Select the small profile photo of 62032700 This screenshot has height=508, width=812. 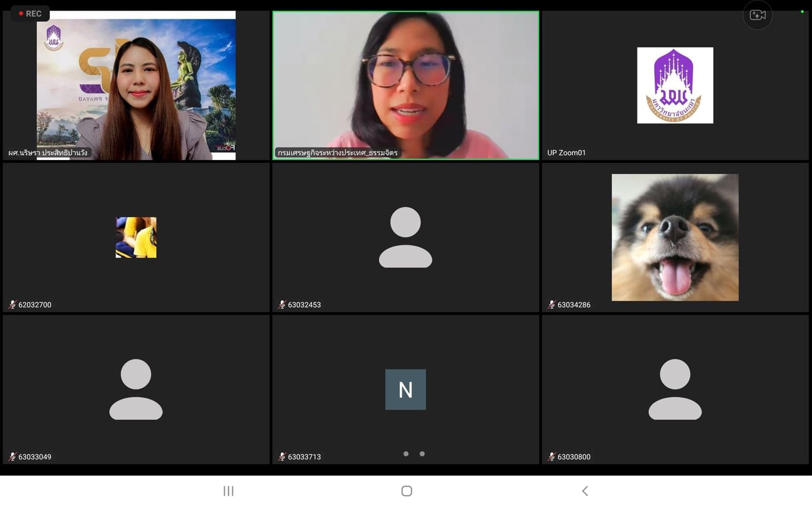tap(136, 238)
